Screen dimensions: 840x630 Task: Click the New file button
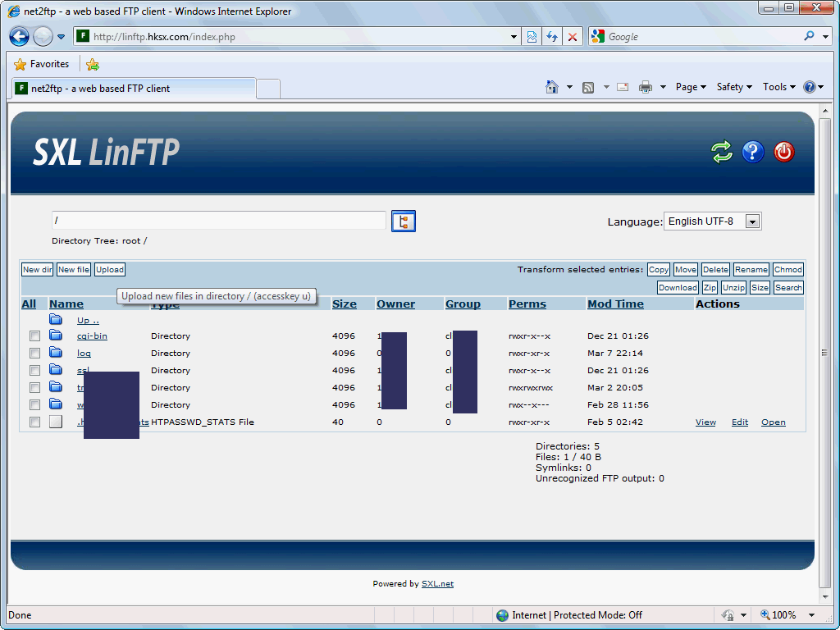point(74,269)
